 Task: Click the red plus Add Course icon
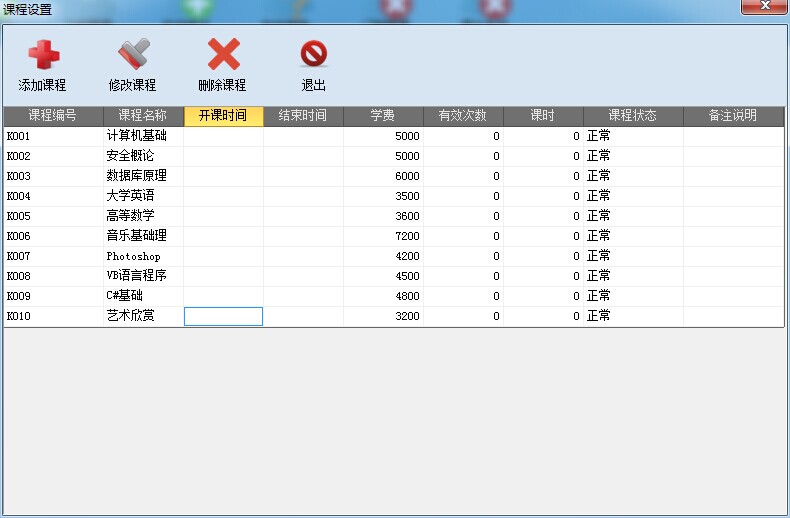43,54
